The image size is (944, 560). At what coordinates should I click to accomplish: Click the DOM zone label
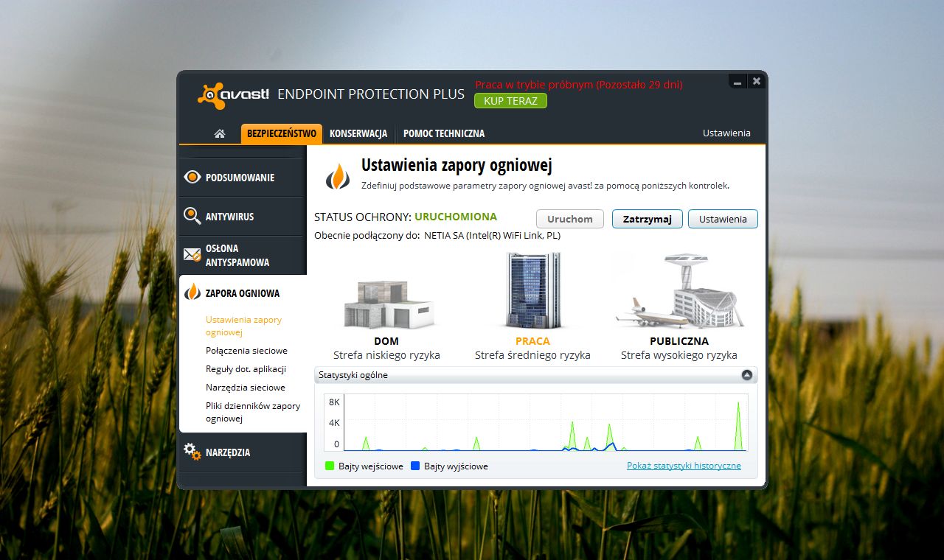pyautogui.click(x=386, y=341)
